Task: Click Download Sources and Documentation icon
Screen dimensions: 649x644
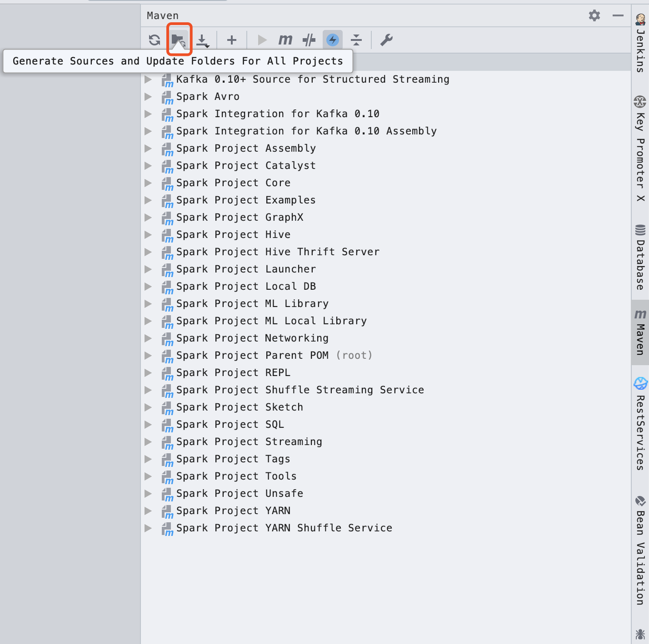Action: (x=203, y=40)
